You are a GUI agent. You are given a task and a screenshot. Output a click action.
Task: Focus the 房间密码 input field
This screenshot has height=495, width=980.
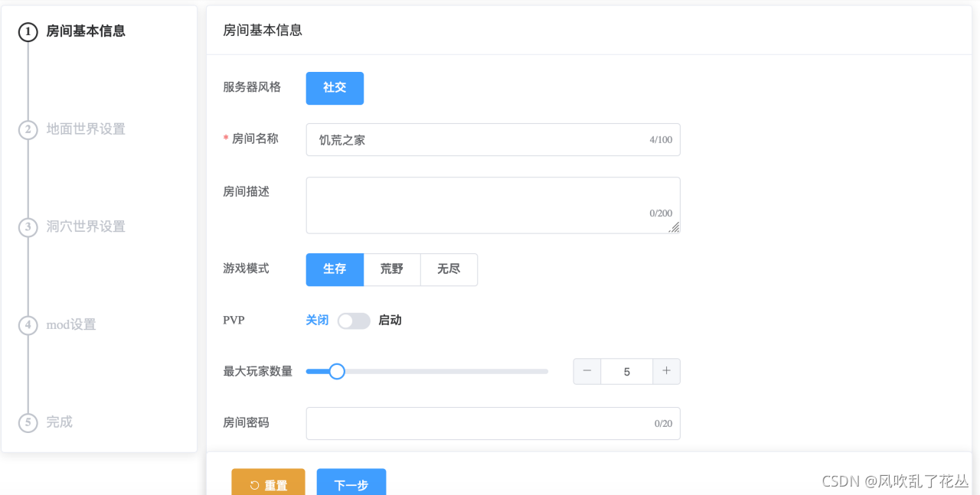(493, 423)
